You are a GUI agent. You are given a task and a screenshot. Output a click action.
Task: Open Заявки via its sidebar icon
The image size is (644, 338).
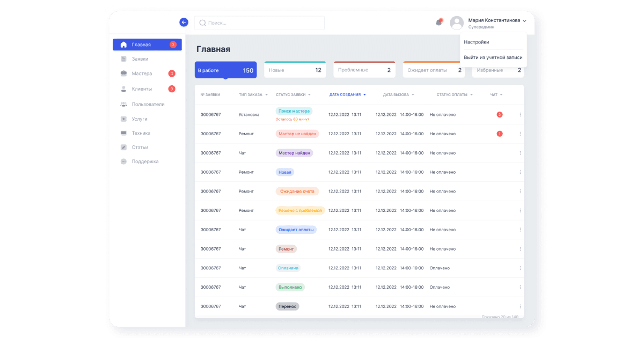124,59
